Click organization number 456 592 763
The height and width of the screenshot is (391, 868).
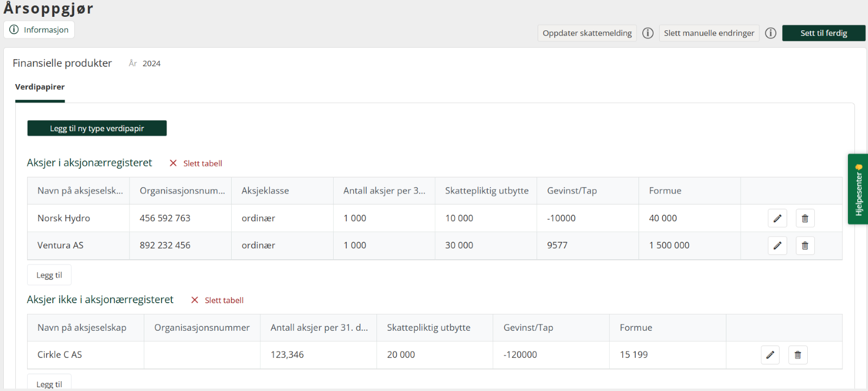[165, 218]
